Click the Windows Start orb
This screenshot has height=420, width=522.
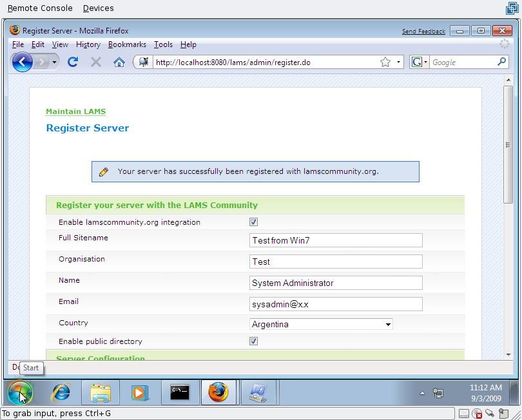pyautogui.click(x=20, y=392)
